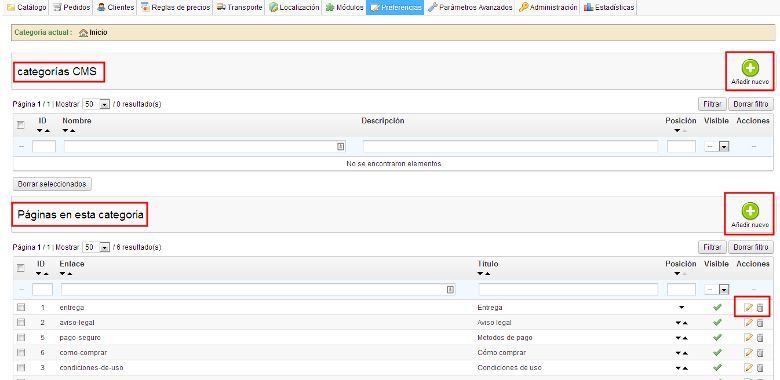The width and height of the screenshot is (780, 380).
Task: Click the language icon inside the Enlace filter field
Action: 450,289
